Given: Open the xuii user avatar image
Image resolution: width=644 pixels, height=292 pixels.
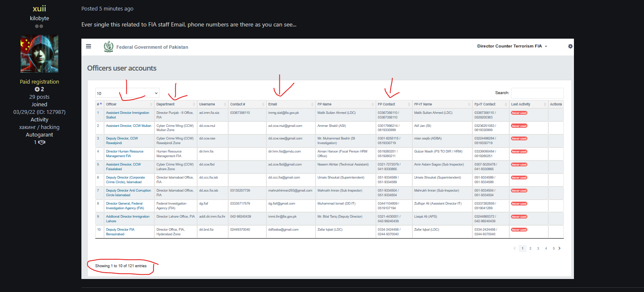Looking at the screenshot, I should (x=39, y=54).
